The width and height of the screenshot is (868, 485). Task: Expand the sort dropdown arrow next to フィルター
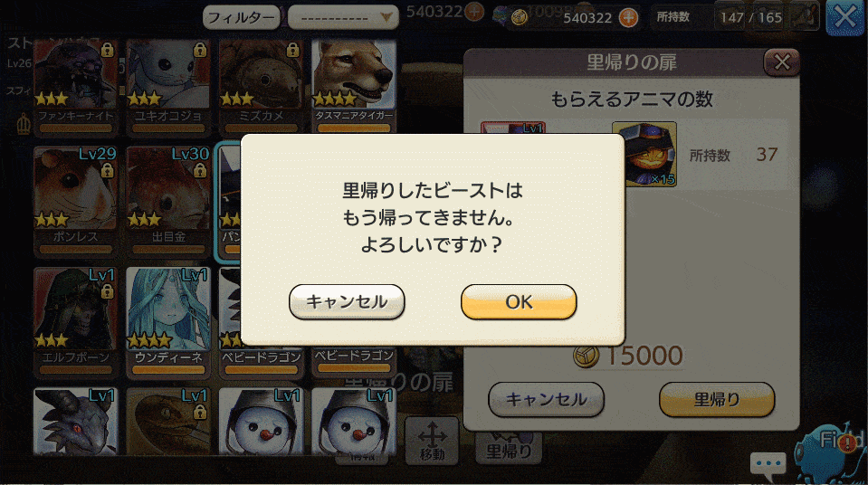[x=386, y=18]
